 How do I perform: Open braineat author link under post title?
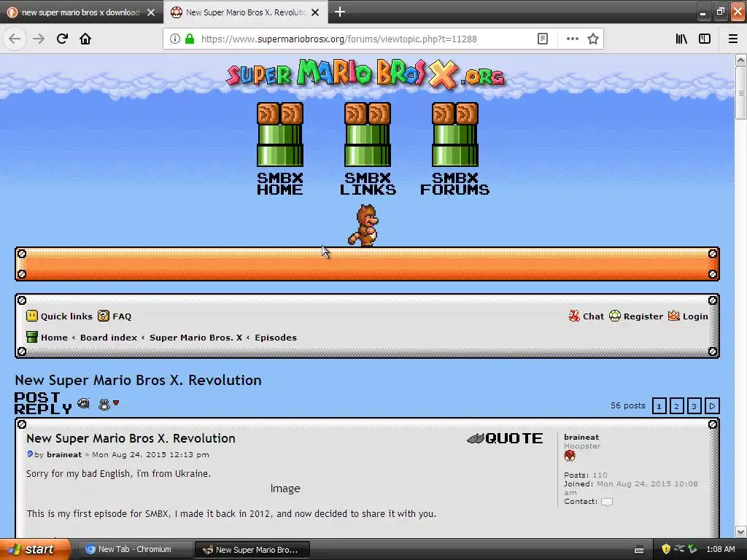point(64,454)
